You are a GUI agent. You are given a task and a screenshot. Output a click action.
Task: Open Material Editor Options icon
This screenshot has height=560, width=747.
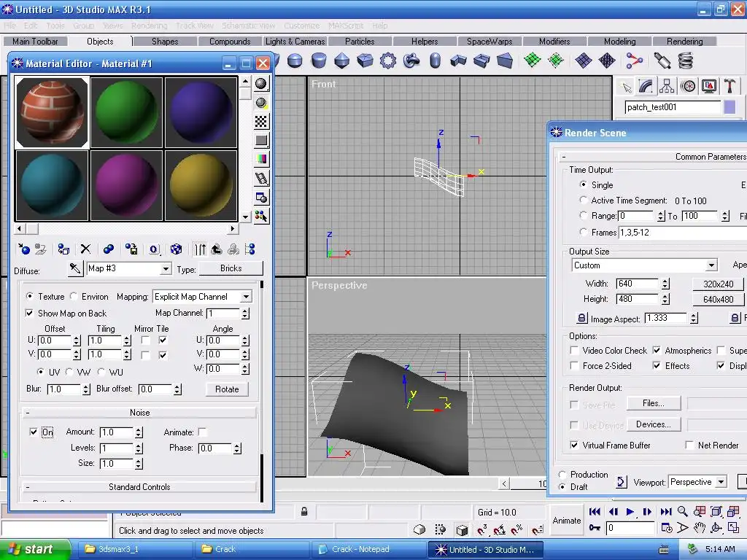[261, 197]
